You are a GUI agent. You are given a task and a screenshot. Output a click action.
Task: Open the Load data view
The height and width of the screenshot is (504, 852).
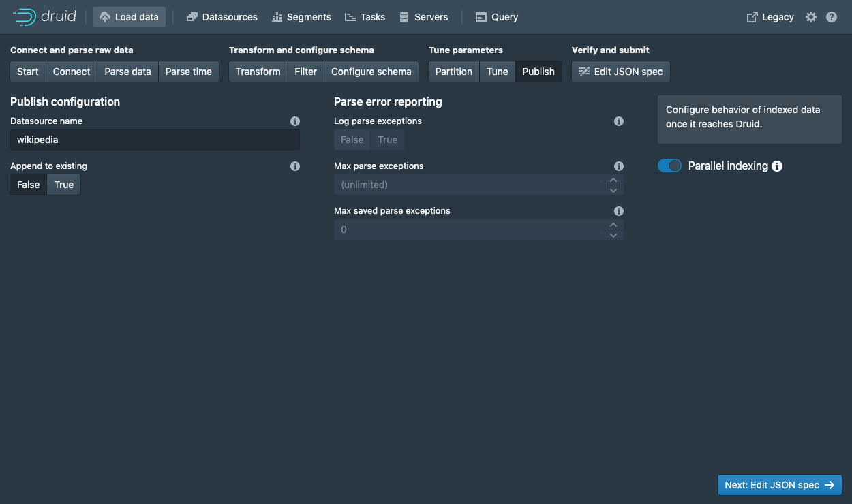click(x=129, y=17)
